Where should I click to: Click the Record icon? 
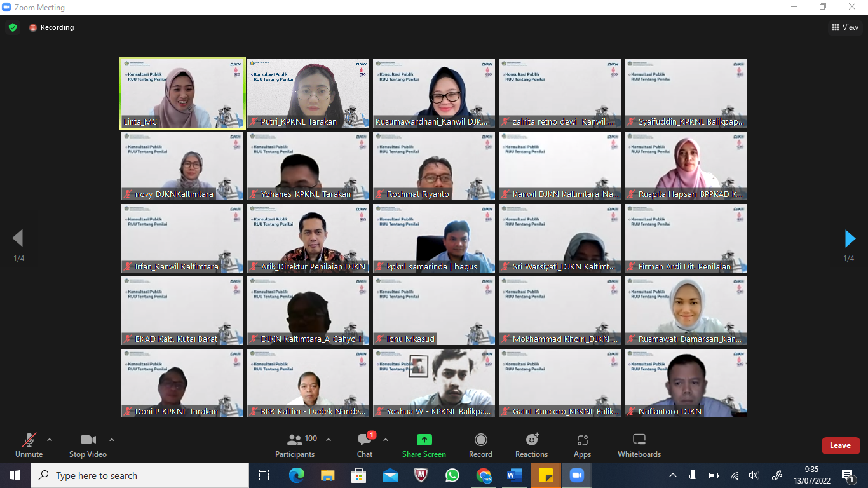481,440
